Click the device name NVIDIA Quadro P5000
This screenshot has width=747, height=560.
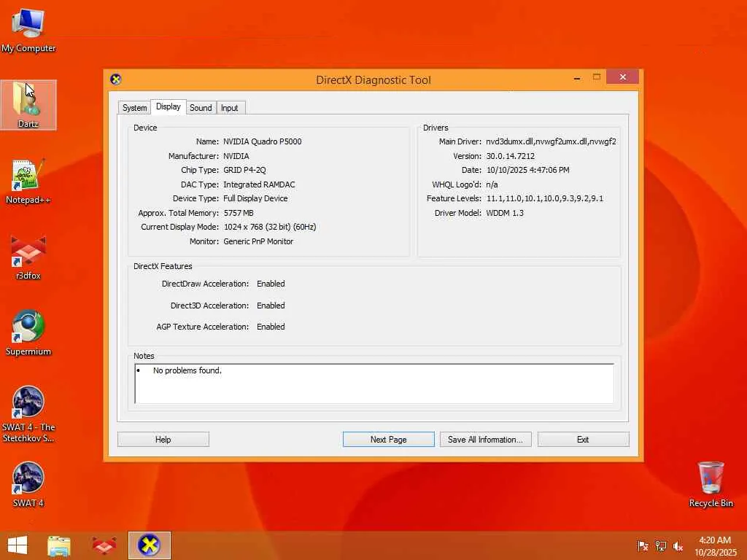click(262, 141)
